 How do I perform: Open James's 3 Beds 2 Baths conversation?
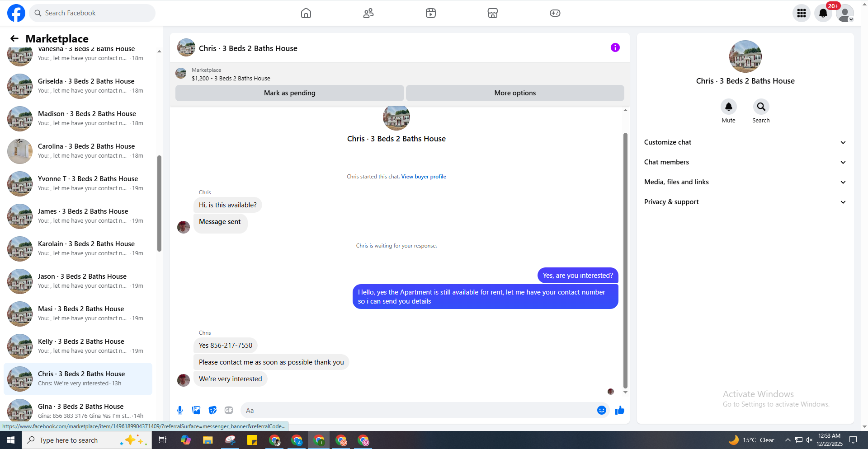click(x=78, y=216)
